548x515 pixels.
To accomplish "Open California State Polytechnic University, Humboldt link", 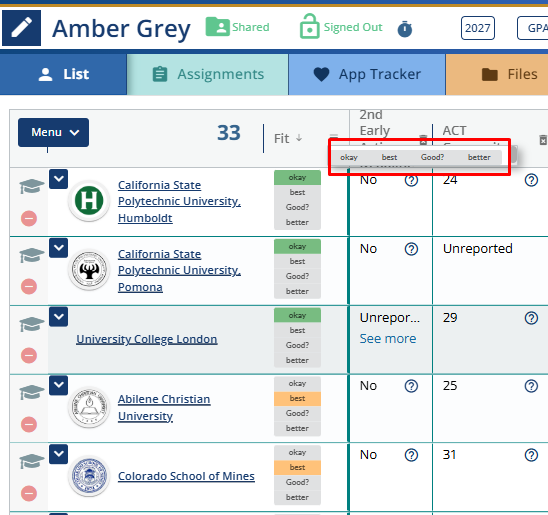I will (179, 201).
